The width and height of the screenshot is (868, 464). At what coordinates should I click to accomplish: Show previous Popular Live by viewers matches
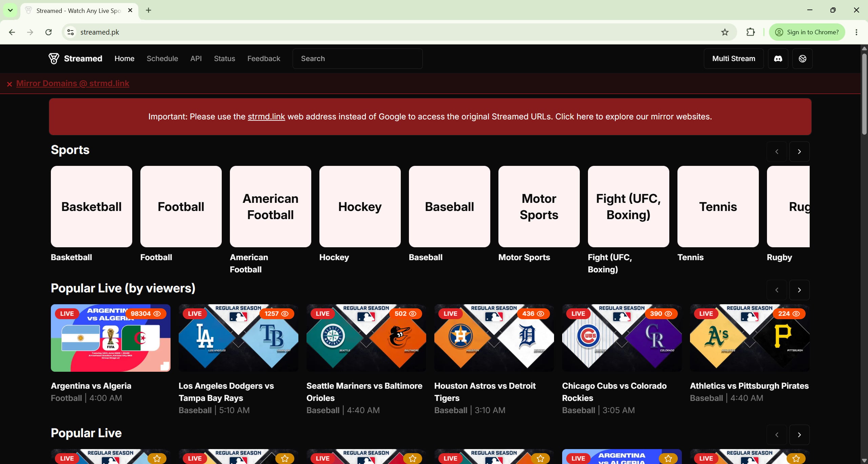pyautogui.click(x=777, y=290)
